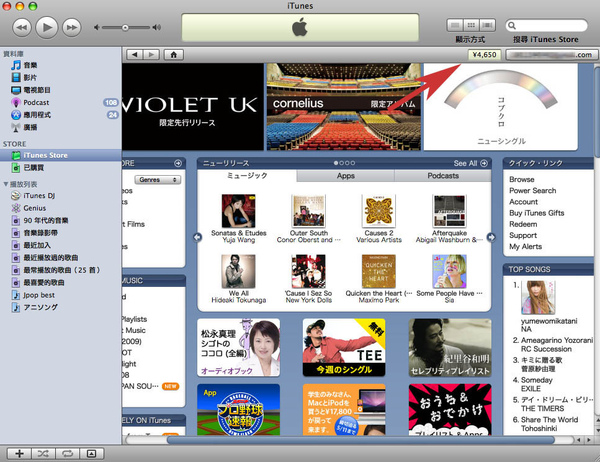Select the Podcasts tab

(x=443, y=176)
